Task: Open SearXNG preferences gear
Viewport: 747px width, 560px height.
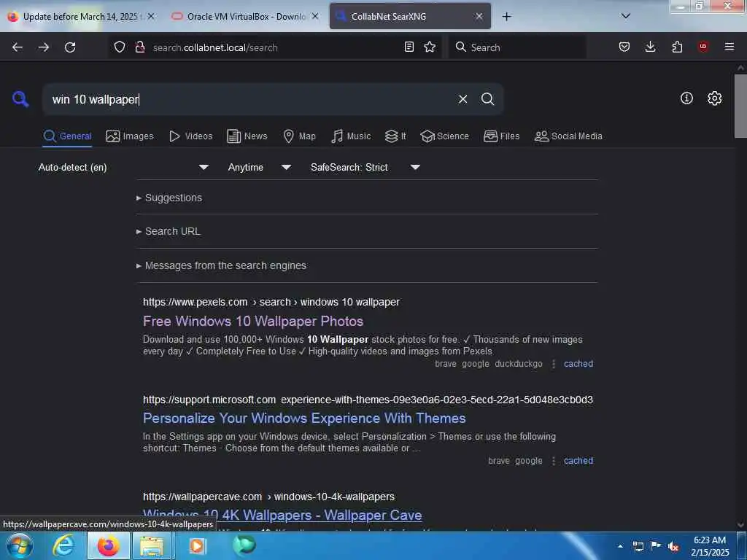Action: (x=715, y=98)
